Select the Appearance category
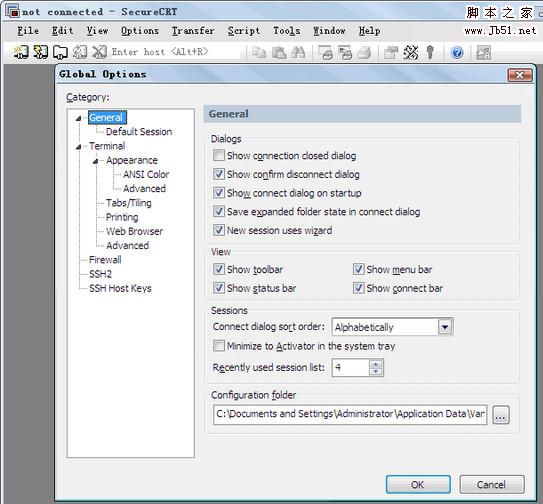Viewport: 543px width, 504px height. pyautogui.click(x=132, y=160)
